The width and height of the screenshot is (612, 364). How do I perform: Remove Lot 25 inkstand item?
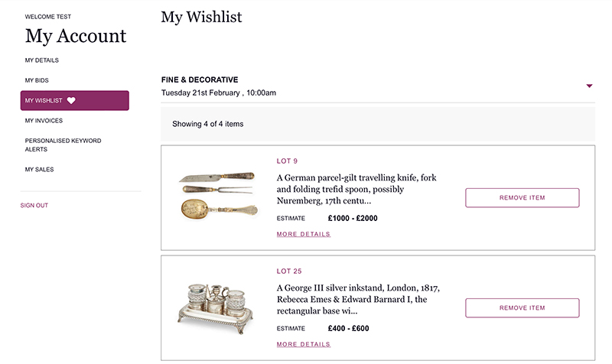[522, 308]
